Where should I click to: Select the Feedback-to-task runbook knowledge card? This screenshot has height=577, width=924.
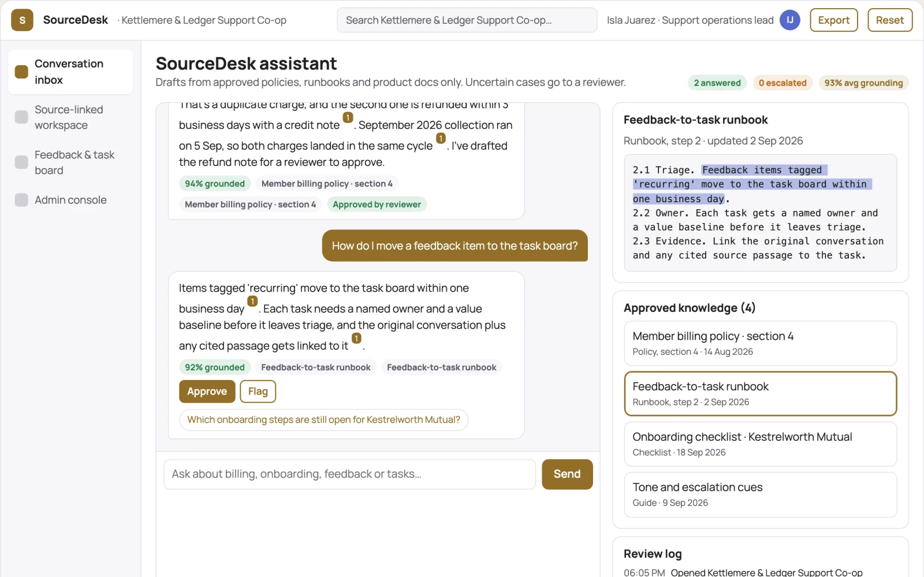(760, 394)
